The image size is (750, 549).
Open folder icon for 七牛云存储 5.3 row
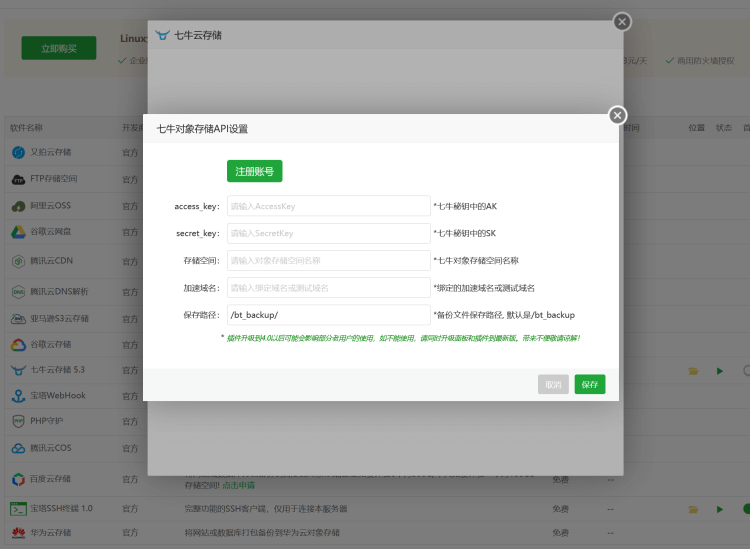point(693,371)
